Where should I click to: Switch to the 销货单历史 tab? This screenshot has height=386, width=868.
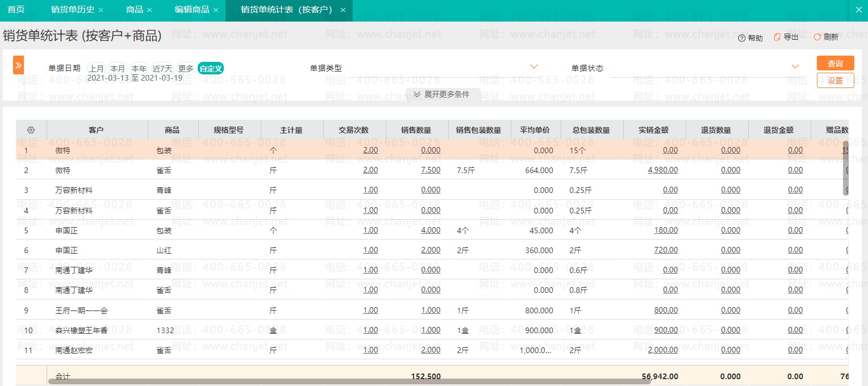(x=73, y=10)
